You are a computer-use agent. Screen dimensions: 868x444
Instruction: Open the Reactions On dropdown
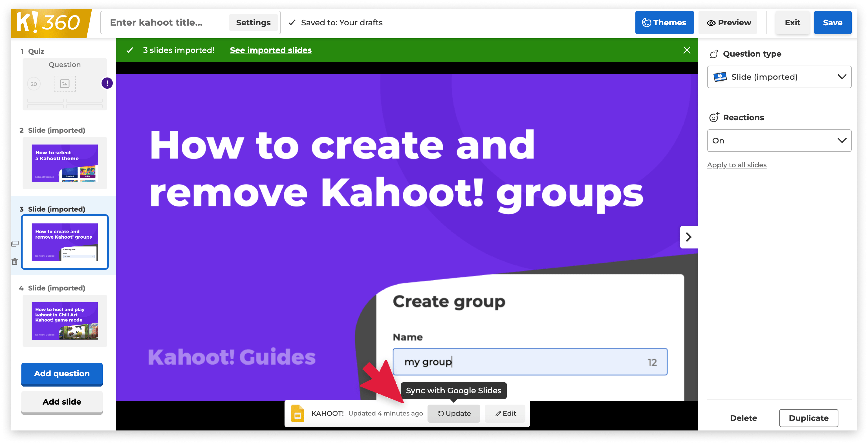(x=779, y=140)
